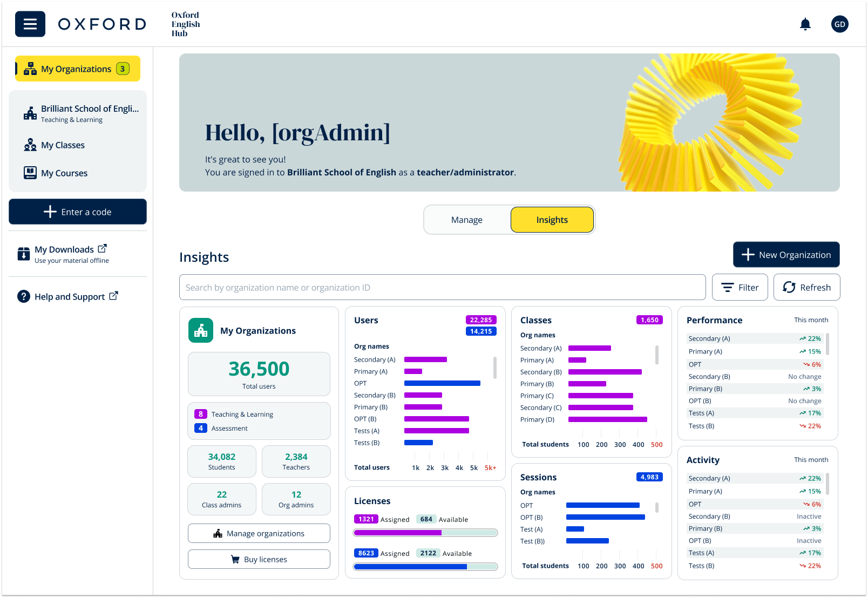This screenshot has height=598, width=868.
Task: Click the My Downloads download icon
Action: [23, 253]
